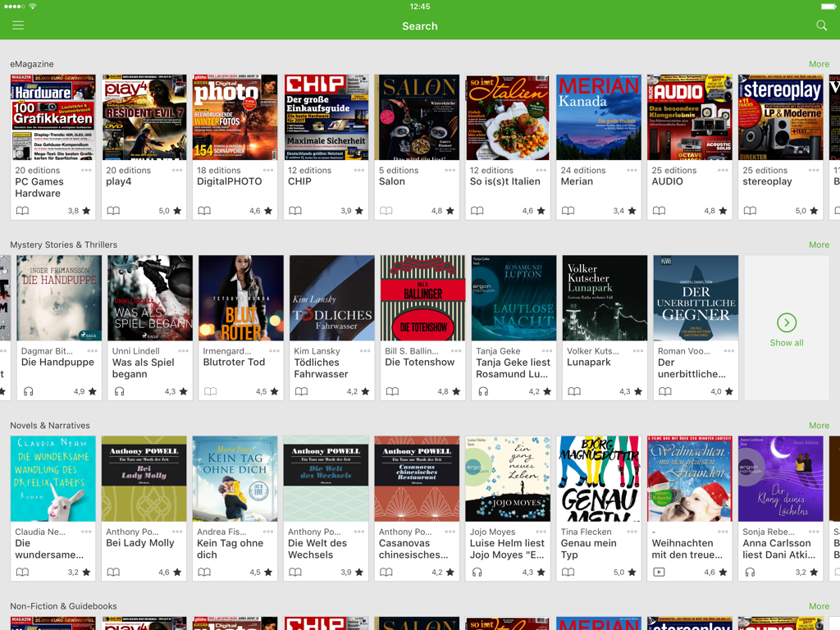Viewport: 840px width, 630px height.
Task: Click the video icon under Weihnachten mit den treuen
Action: 659,572
